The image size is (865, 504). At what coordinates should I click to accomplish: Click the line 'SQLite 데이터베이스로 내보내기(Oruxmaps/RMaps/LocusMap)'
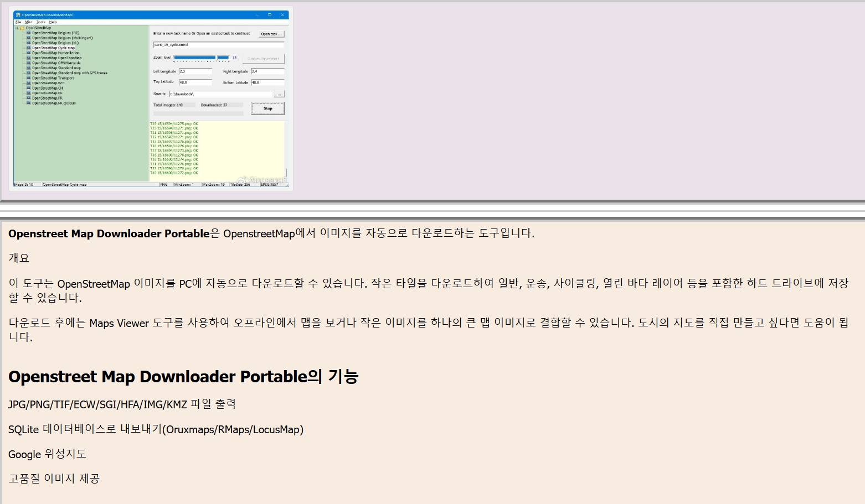point(156,429)
